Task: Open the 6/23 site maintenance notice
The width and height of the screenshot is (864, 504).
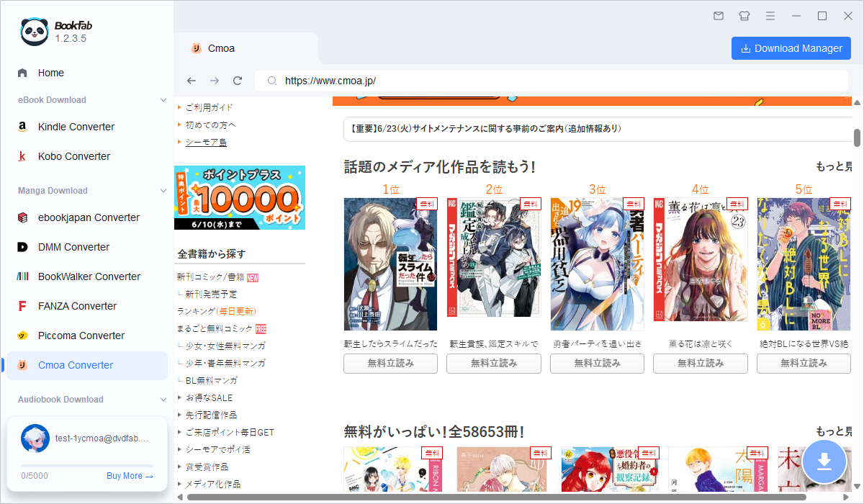Action: tap(486, 129)
